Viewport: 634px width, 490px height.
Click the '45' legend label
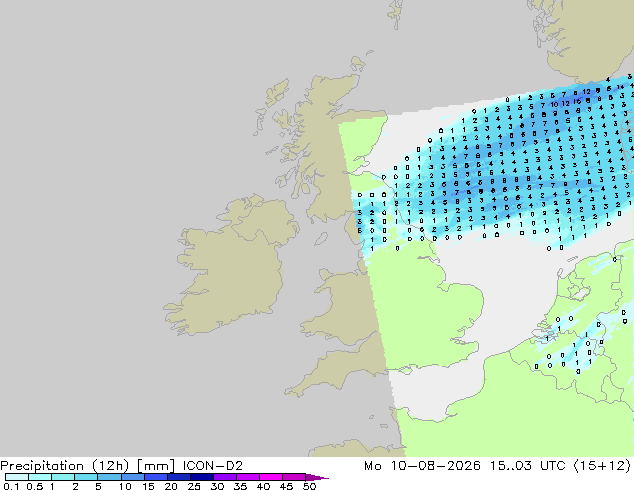coord(286,486)
